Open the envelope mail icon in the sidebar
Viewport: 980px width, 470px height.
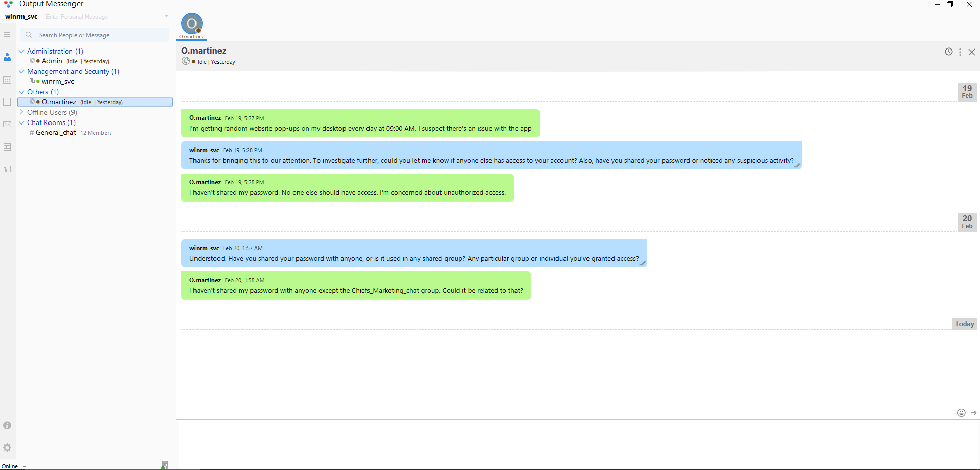pyautogui.click(x=7, y=125)
